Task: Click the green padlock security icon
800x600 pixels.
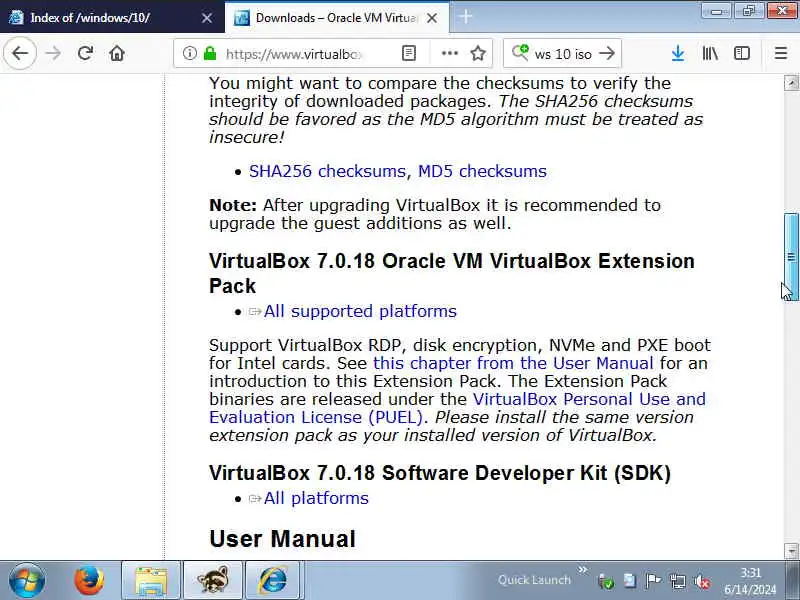Action: 210,53
